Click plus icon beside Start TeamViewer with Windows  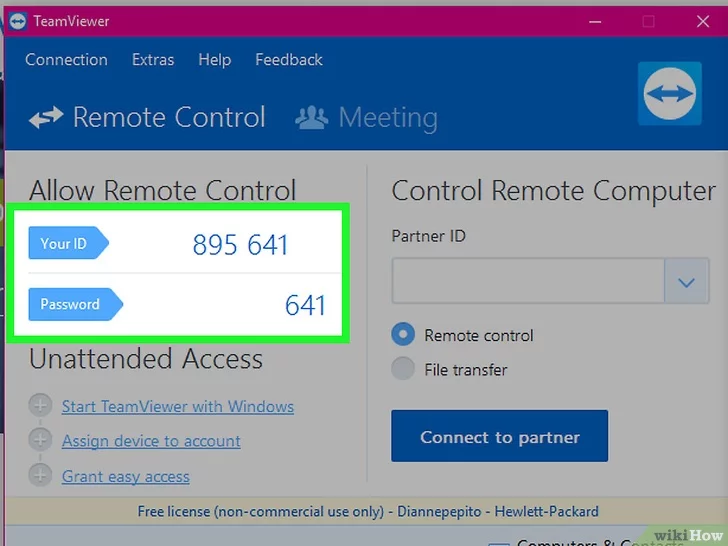pos(40,406)
